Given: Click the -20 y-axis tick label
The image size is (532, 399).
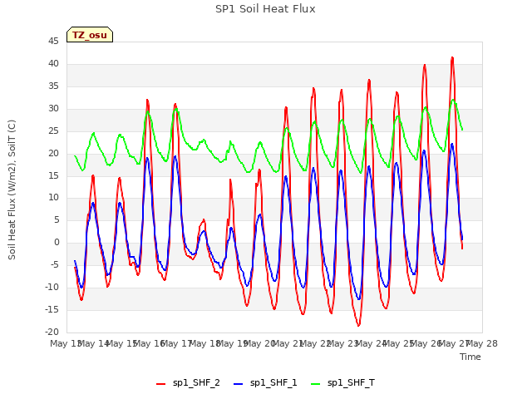Looking at the screenshot, I should coord(52,332).
